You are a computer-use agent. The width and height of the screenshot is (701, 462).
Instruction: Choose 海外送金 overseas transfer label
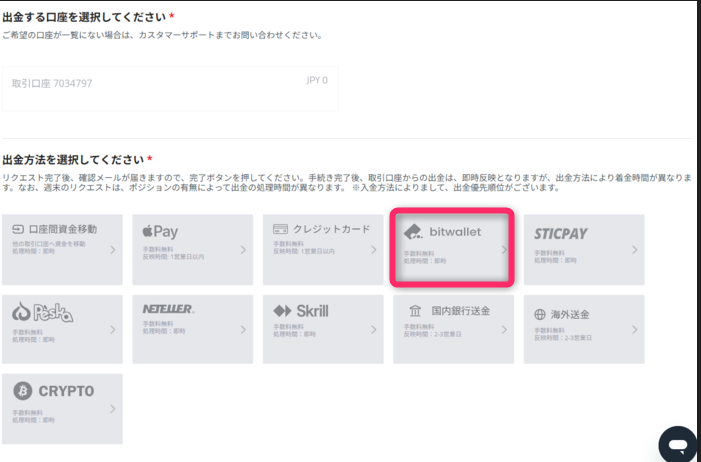[x=571, y=314]
